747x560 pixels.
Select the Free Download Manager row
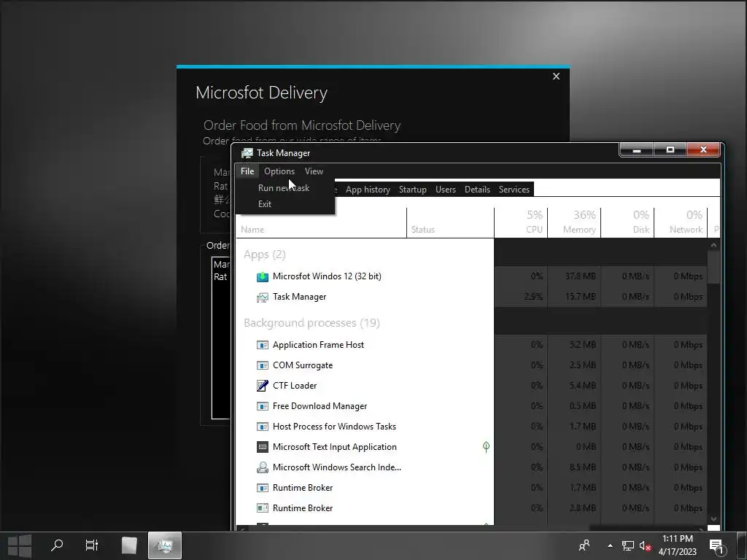pos(472,406)
